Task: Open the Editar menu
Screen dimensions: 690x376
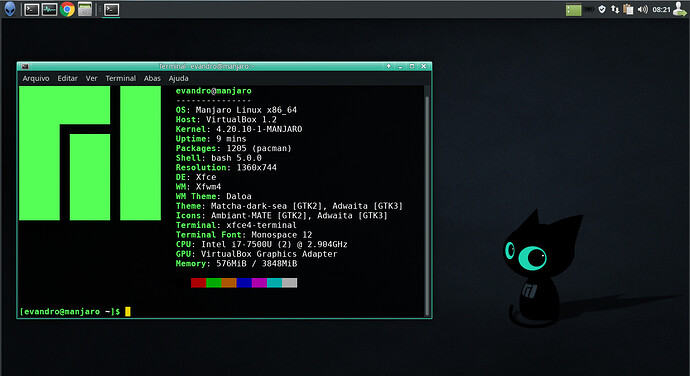Action: click(x=67, y=78)
